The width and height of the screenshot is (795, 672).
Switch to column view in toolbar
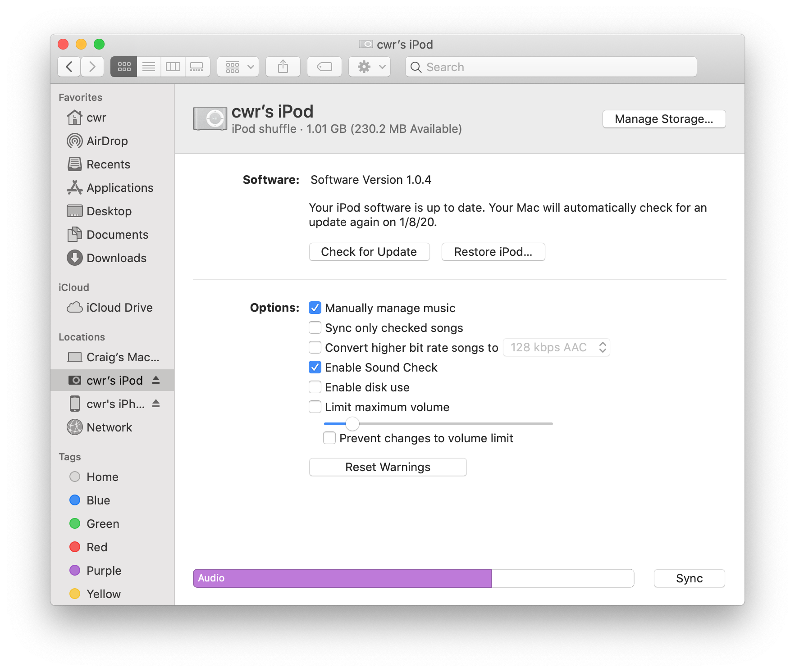(x=173, y=67)
